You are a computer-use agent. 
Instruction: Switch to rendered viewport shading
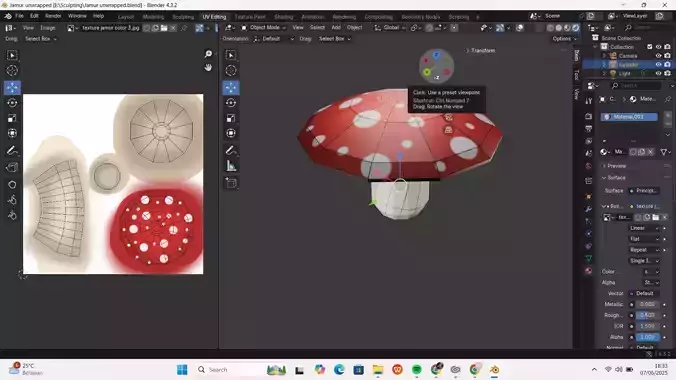(x=576, y=28)
